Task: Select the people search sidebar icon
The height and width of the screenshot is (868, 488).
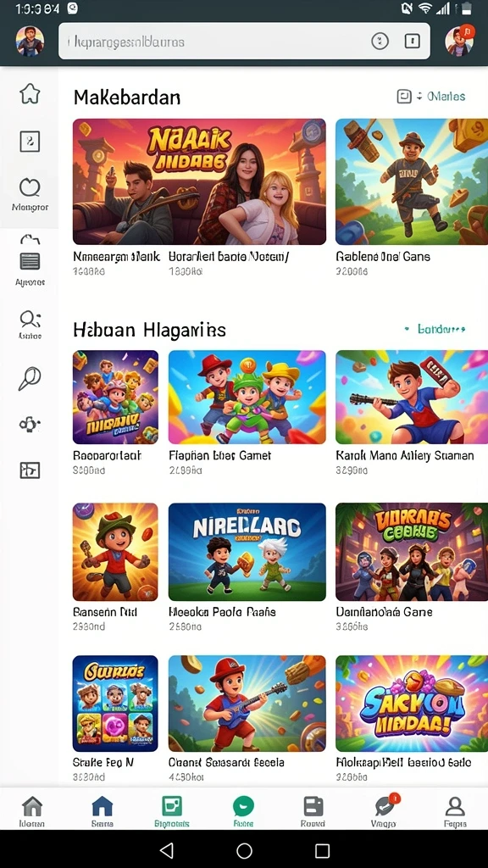Action: click(30, 320)
